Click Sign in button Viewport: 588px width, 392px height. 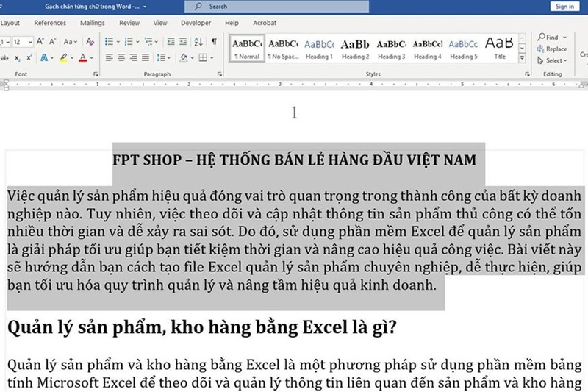pos(564,7)
